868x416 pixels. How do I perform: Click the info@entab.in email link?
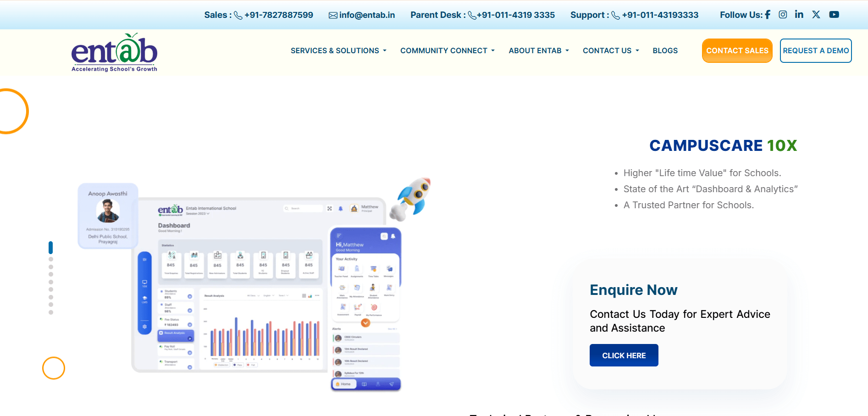(x=366, y=15)
